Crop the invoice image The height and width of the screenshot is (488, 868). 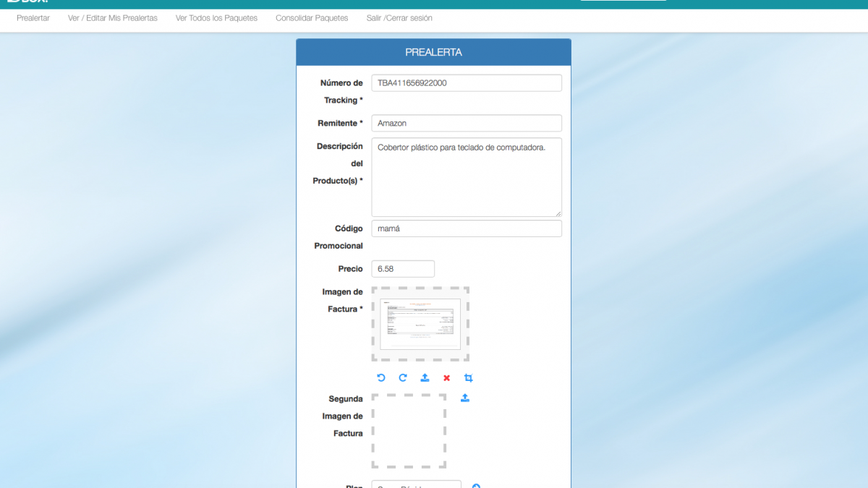click(x=468, y=377)
